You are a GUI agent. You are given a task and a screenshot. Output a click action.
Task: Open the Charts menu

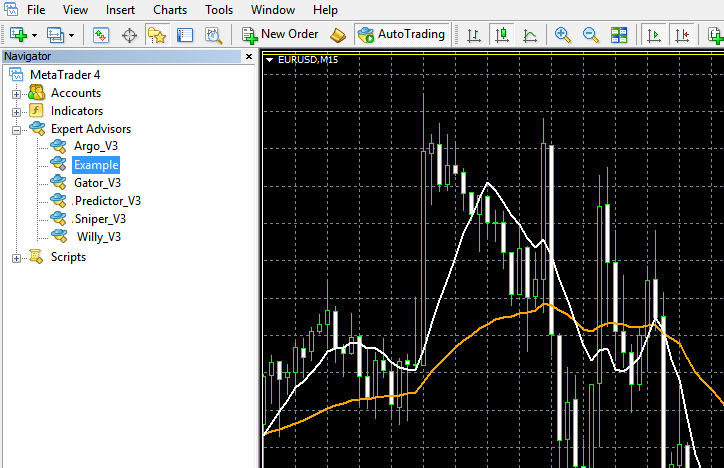point(170,10)
